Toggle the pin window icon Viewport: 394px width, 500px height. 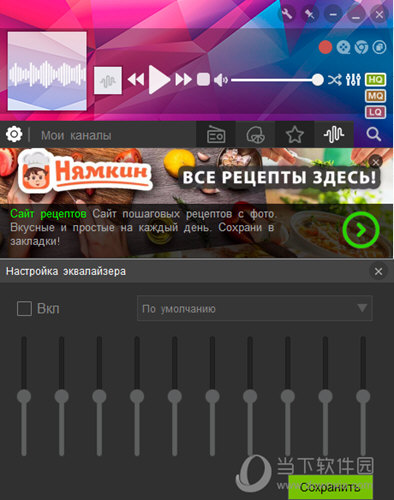tap(310, 14)
